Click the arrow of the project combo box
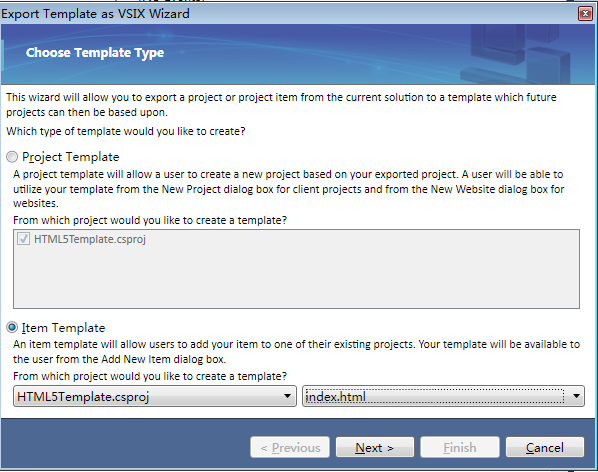 click(288, 396)
